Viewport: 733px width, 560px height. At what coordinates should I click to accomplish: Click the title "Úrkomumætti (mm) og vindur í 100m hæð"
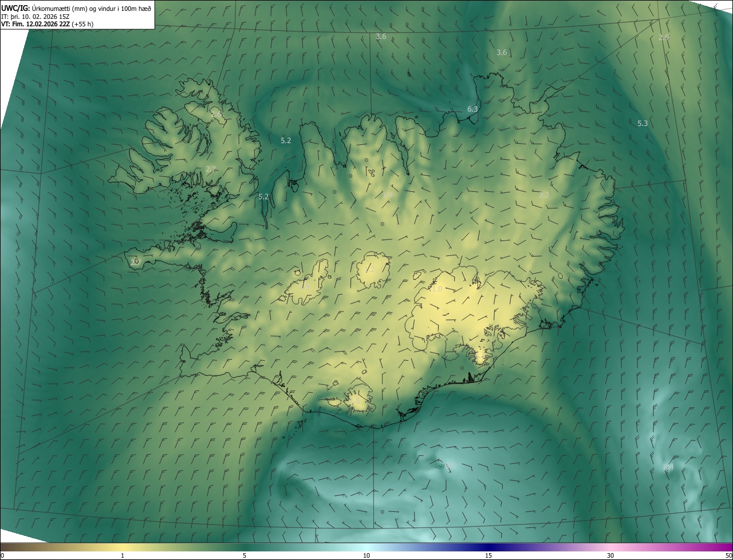point(91,7)
